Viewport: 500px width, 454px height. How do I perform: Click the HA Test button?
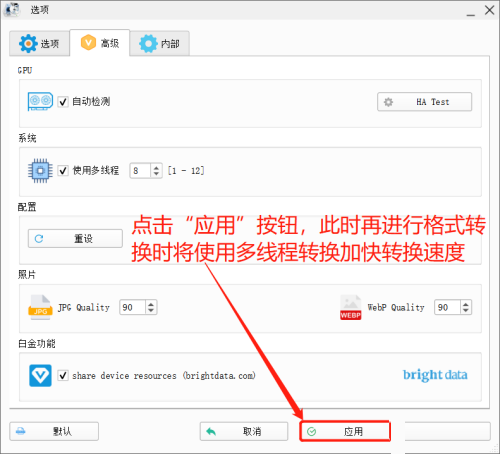pyautogui.click(x=424, y=102)
